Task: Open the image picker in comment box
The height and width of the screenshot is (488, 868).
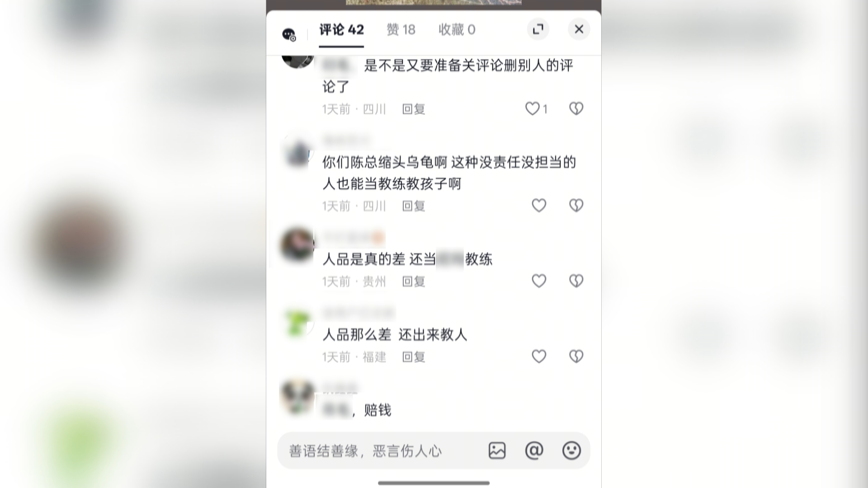Action: [497, 450]
